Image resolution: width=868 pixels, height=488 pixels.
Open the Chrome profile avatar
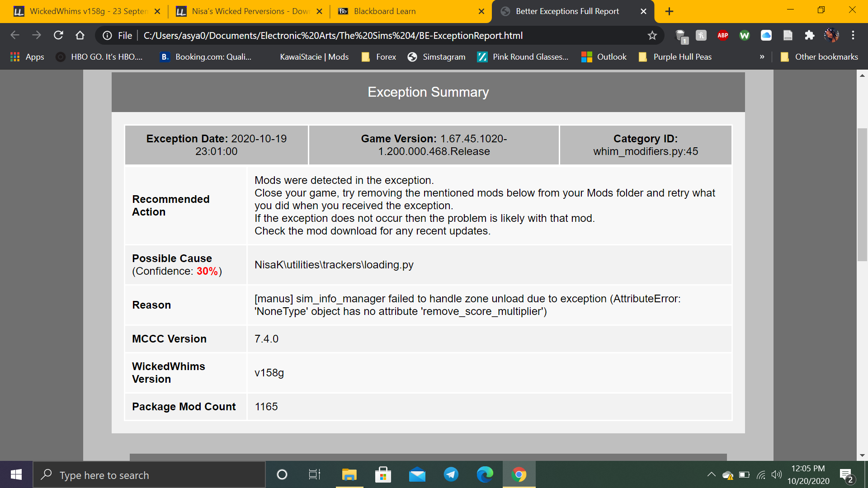[x=831, y=35]
